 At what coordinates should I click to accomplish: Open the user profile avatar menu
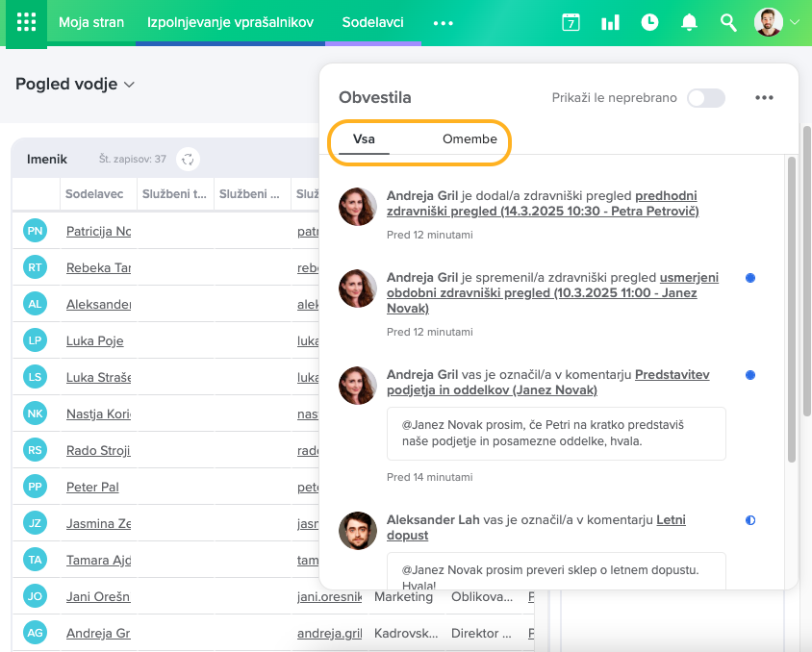769,22
